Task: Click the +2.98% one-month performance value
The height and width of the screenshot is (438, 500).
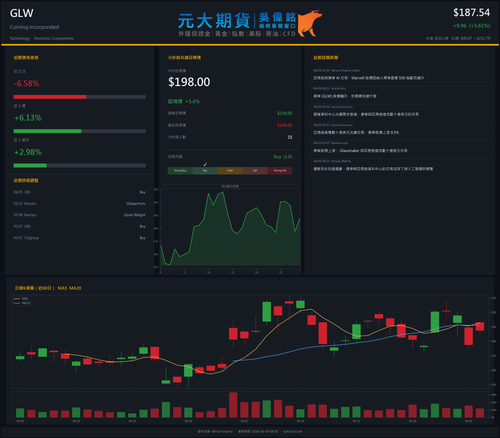Action: tap(28, 152)
